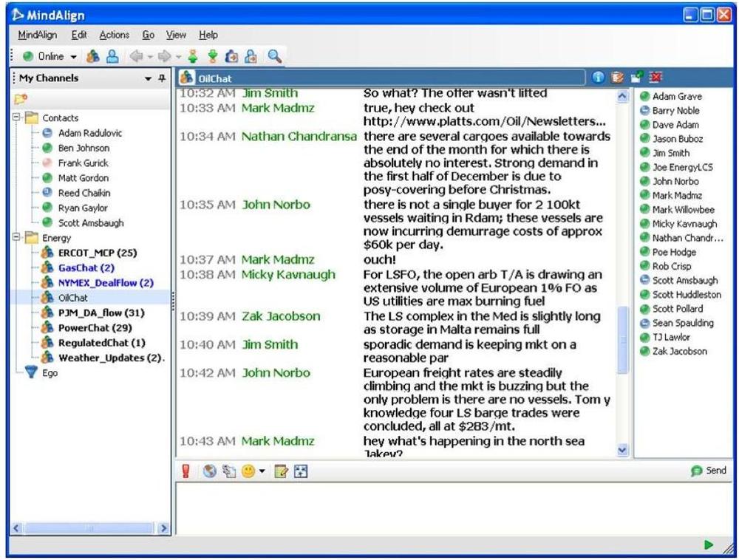Viewport: 739px width, 560px height.
Task: Click the vertical chat scrollbar thumb
Action: click(x=622, y=340)
